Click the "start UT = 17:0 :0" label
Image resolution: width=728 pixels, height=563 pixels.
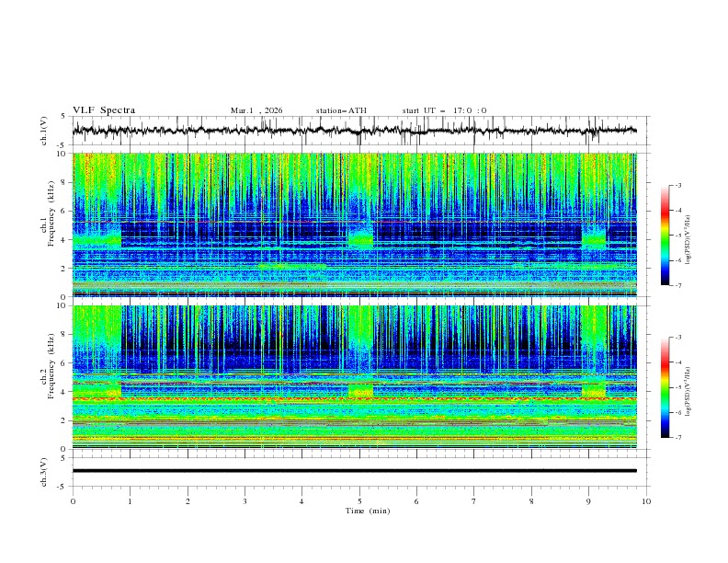pyautogui.click(x=444, y=110)
